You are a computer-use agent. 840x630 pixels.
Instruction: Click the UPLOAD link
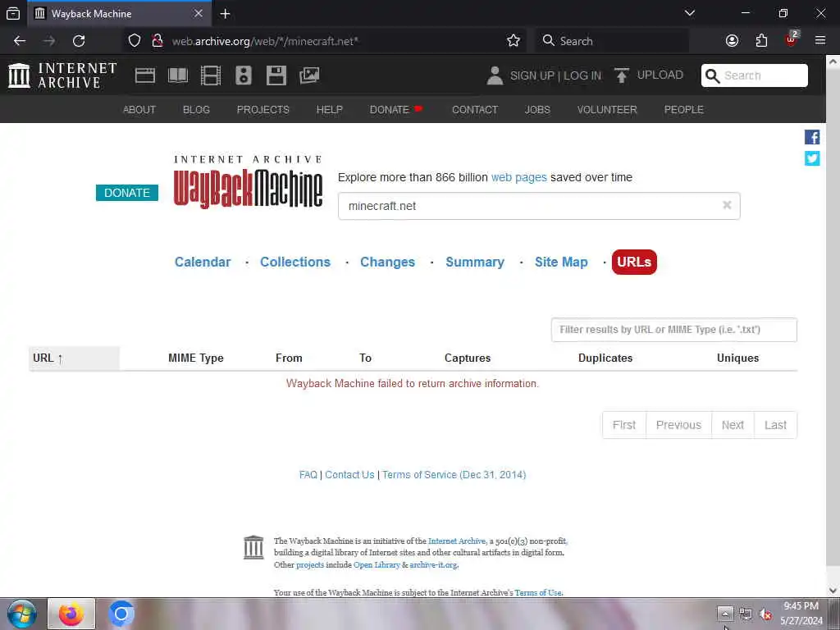660,75
